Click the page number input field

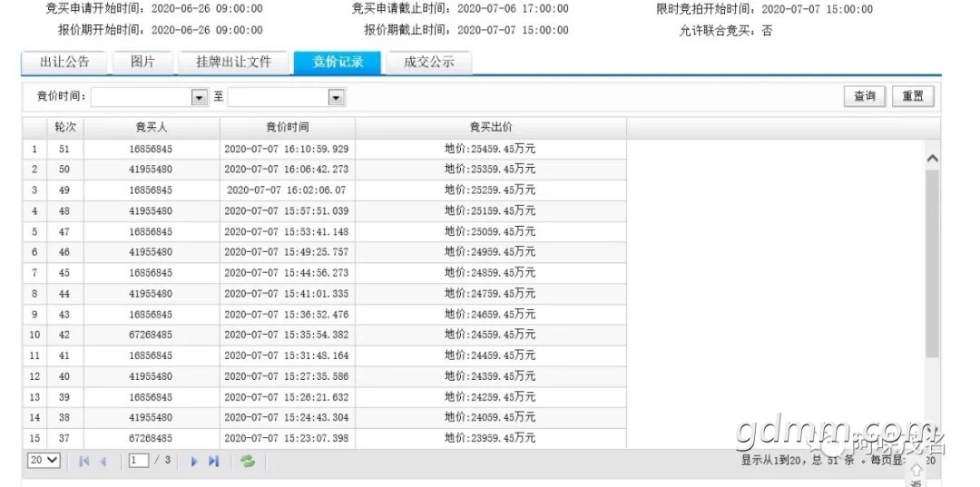138,461
